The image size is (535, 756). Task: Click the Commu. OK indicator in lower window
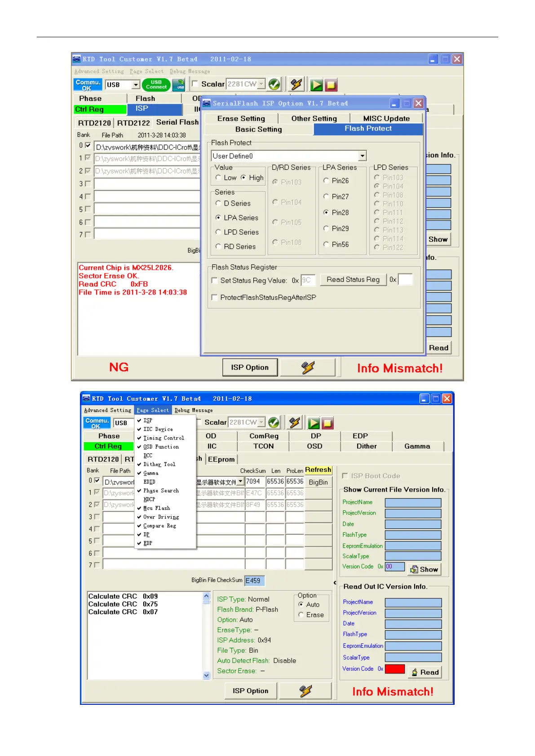pos(97,423)
